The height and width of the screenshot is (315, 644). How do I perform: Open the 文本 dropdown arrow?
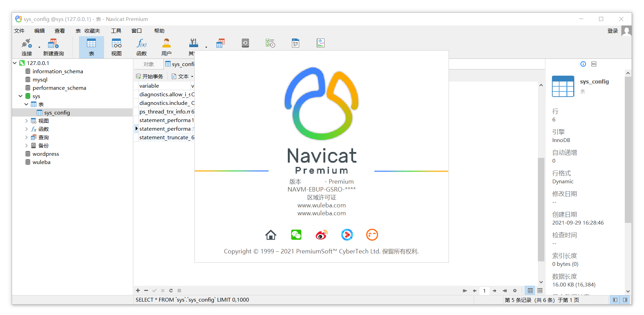[x=192, y=76]
